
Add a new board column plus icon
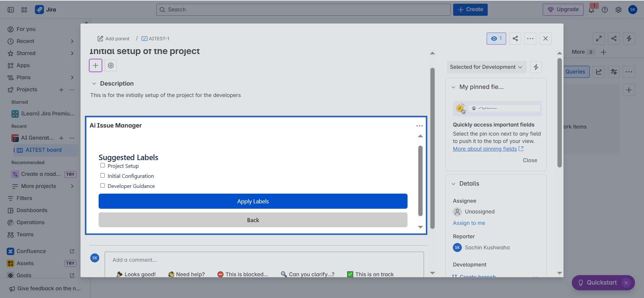tap(629, 90)
